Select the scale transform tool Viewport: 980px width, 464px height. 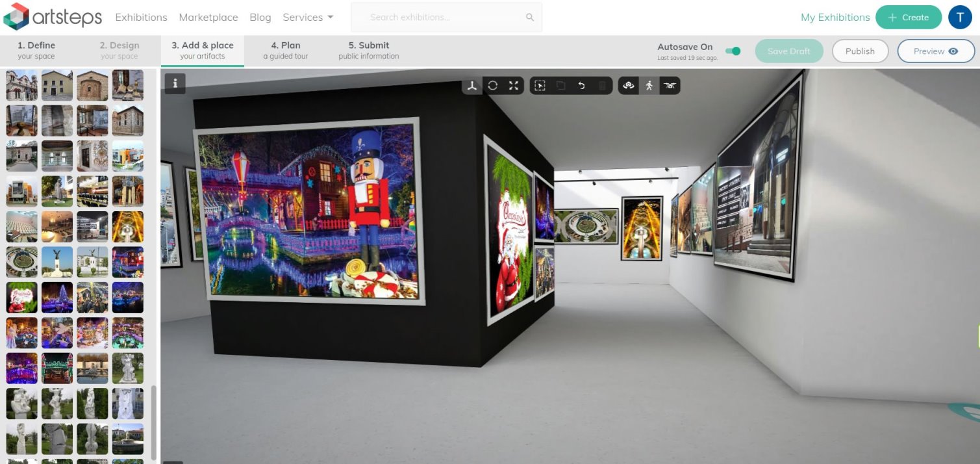(514, 86)
